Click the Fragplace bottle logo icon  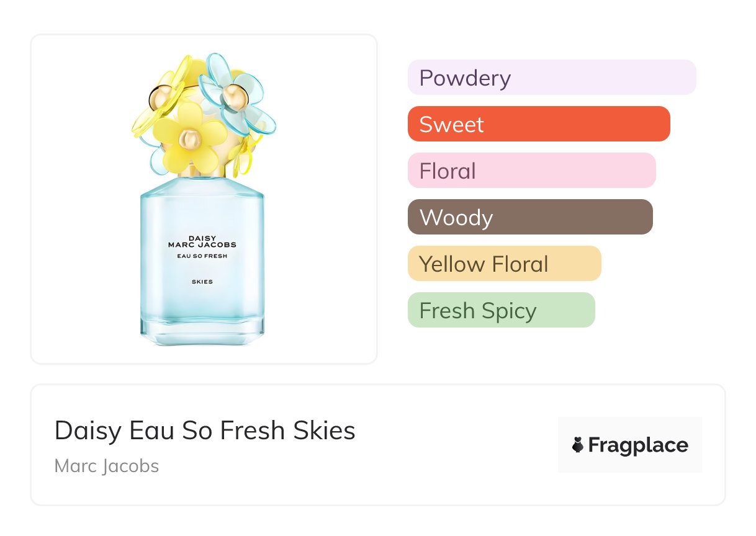click(578, 445)
